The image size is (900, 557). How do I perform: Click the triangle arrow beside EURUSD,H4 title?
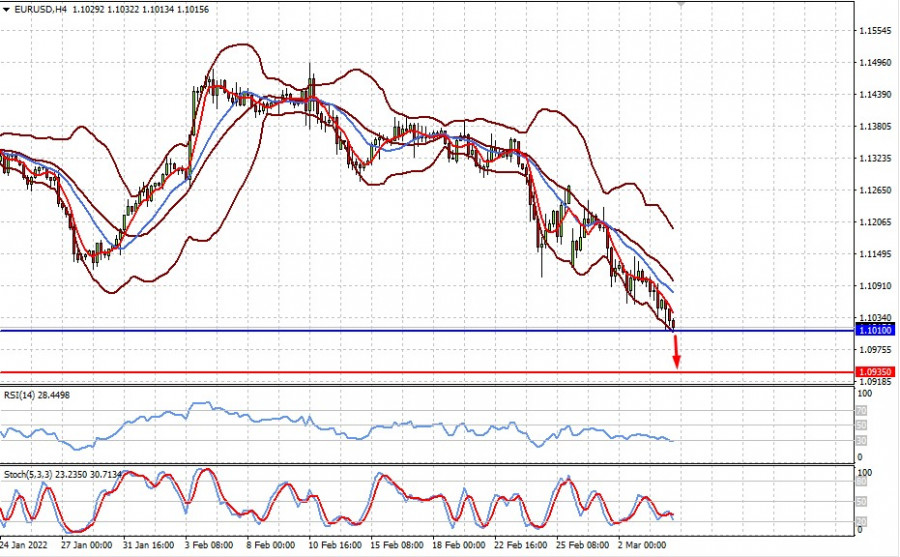pos(6,9)
